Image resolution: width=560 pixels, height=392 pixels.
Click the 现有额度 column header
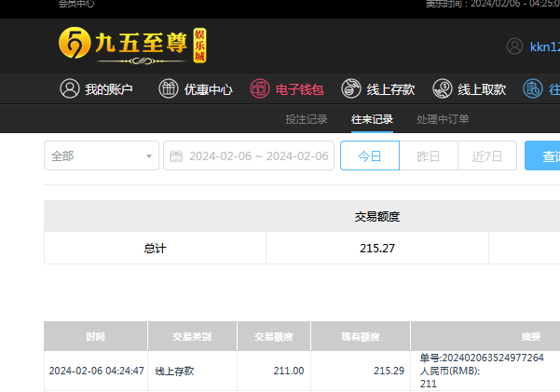coord(361,336)
